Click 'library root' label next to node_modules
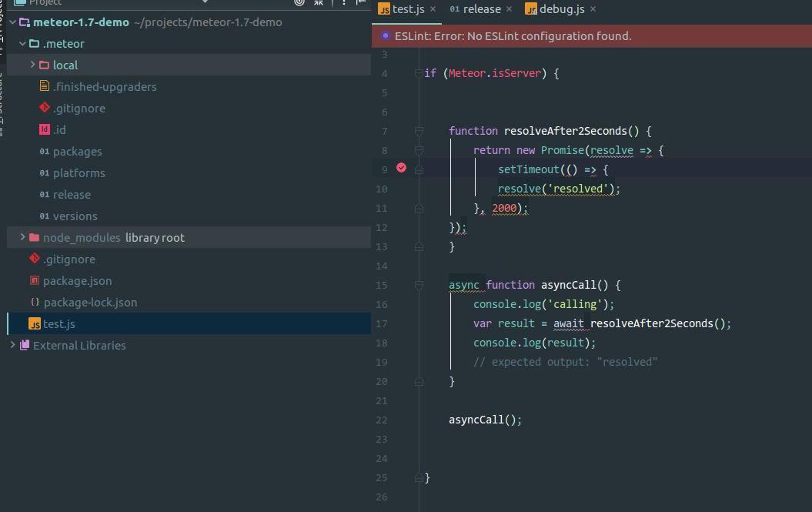This screenshot has height=512, width=812. pyautogui.click(x=155, y=238)
